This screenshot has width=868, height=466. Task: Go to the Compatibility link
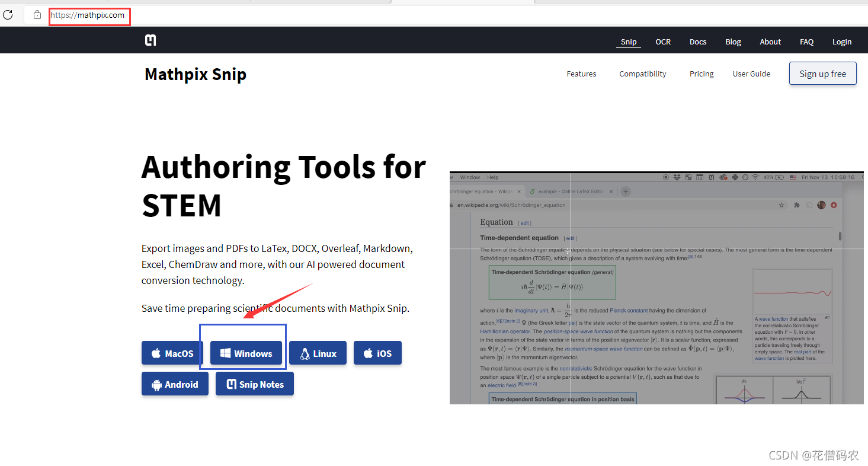(643, 74)
